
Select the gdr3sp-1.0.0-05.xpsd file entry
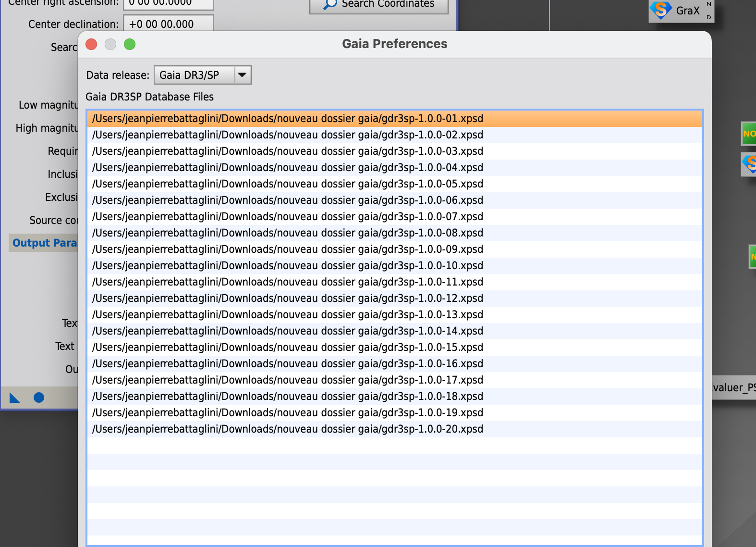tap(394, 184)
